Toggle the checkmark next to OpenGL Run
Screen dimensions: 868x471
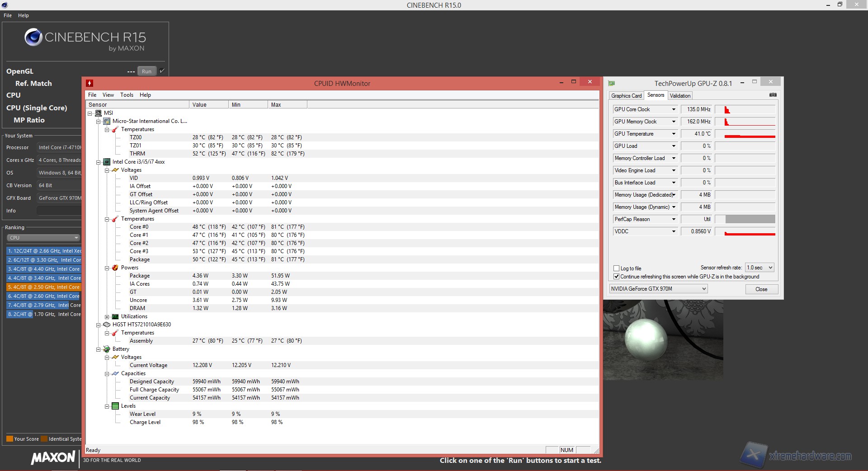(x=162, y=71)
